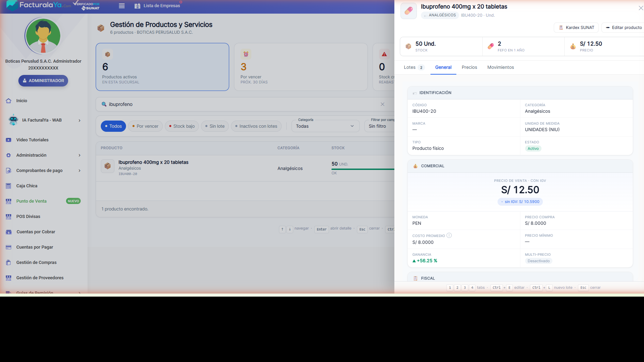Viewport: 644px width, 362px height.
Task: Click the Por vencer summary card
Action: [301, 67]
